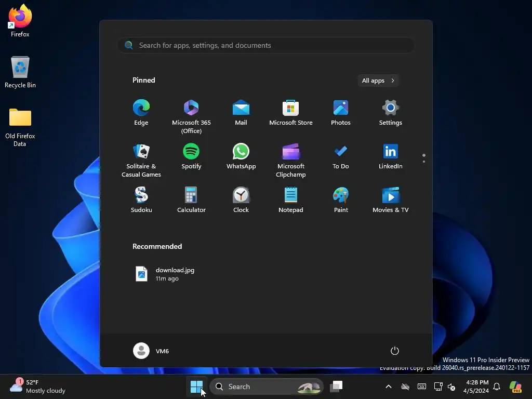This screenshot has height=399, width=532.
Task: Click the Power button in Start
Action: (395, 351)
